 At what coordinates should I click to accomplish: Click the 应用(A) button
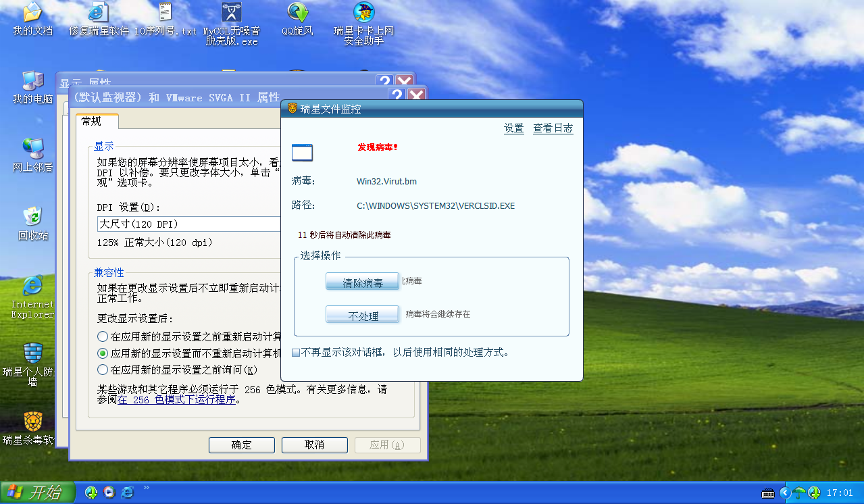[x=388, y=445]
